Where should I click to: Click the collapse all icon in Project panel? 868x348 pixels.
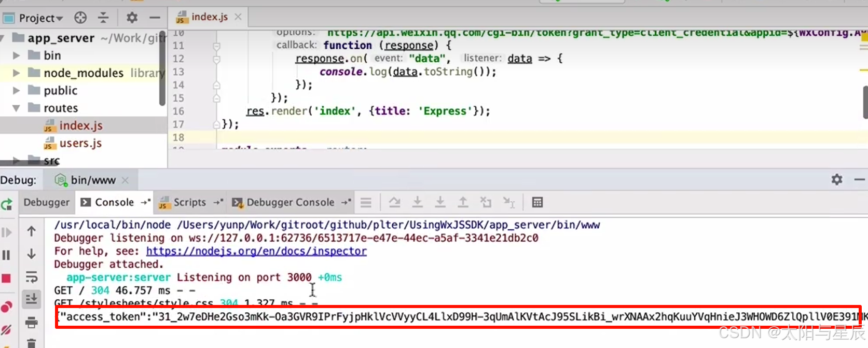103,18
